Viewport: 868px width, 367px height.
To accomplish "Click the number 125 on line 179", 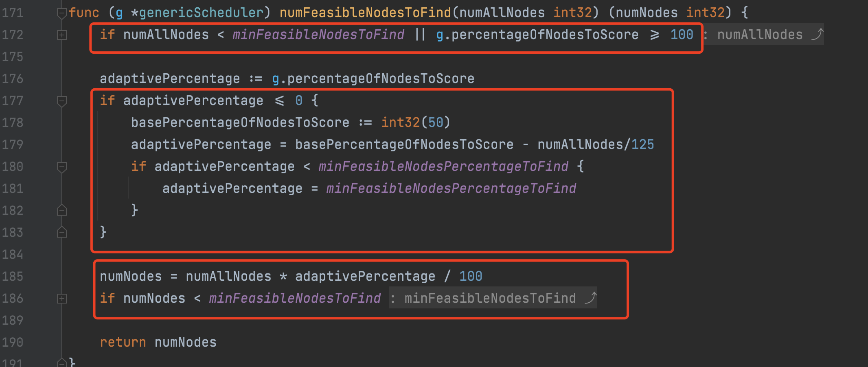I will [642, 144].
